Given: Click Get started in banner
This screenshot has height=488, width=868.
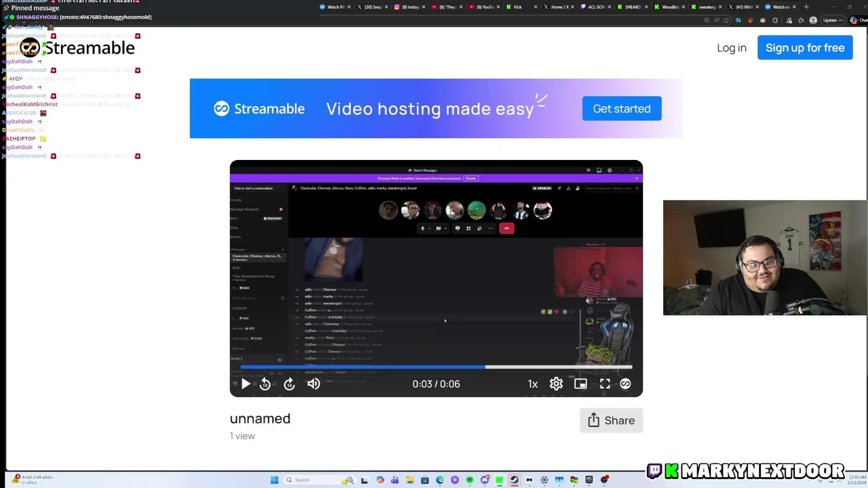Looking at the screenshot, I should (x=622, y=108).
